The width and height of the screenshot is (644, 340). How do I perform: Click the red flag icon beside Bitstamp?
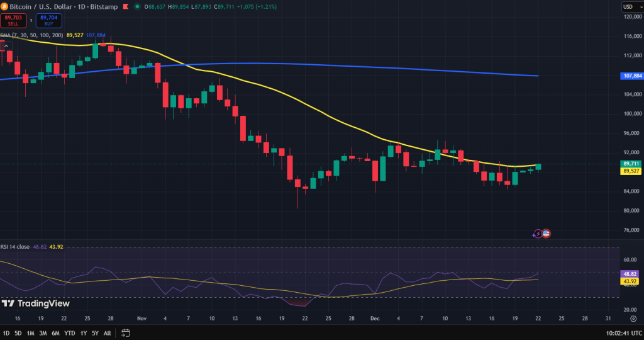click(x=126, y=6)
